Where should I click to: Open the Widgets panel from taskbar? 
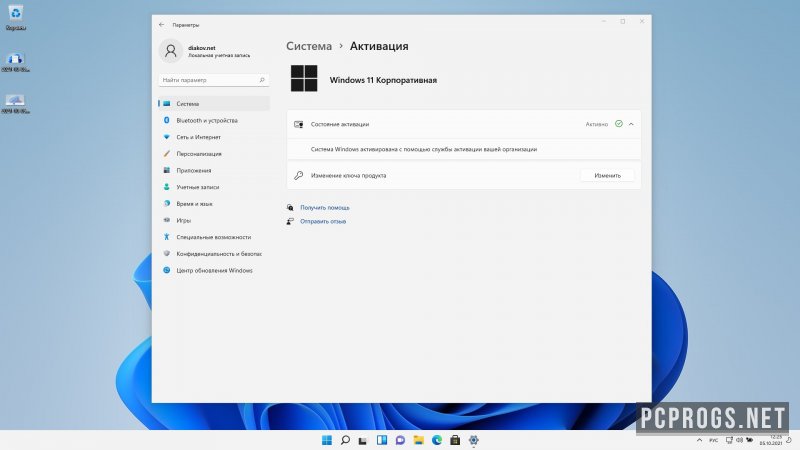click(x=382, y=440)
